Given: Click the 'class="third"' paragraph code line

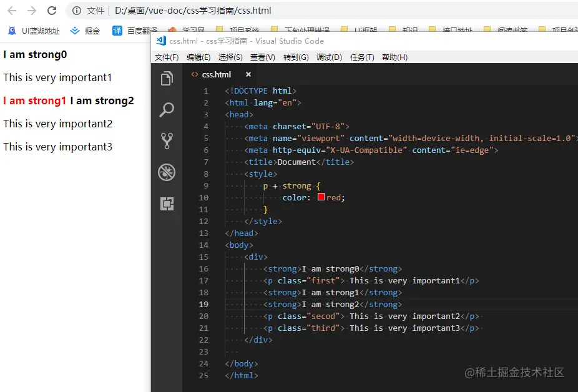Looking at the screenshot, I should click(x=371, y=328).
